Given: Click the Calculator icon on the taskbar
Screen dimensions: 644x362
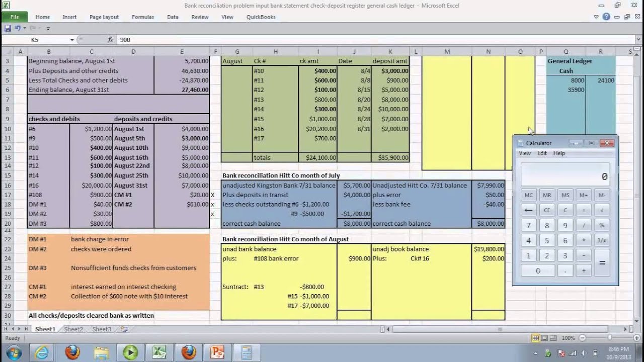Looking at the screenshot, I should point(247,352).
